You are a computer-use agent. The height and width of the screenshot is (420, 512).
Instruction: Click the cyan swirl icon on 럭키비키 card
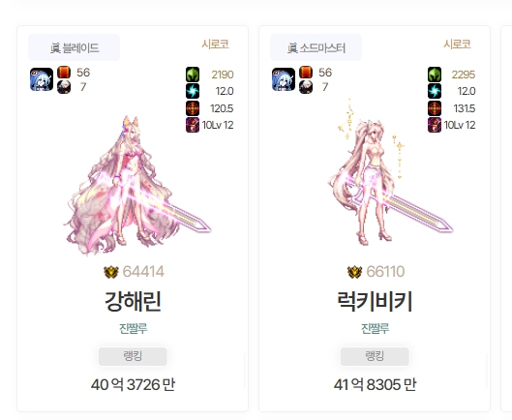[x=435, y=91]
